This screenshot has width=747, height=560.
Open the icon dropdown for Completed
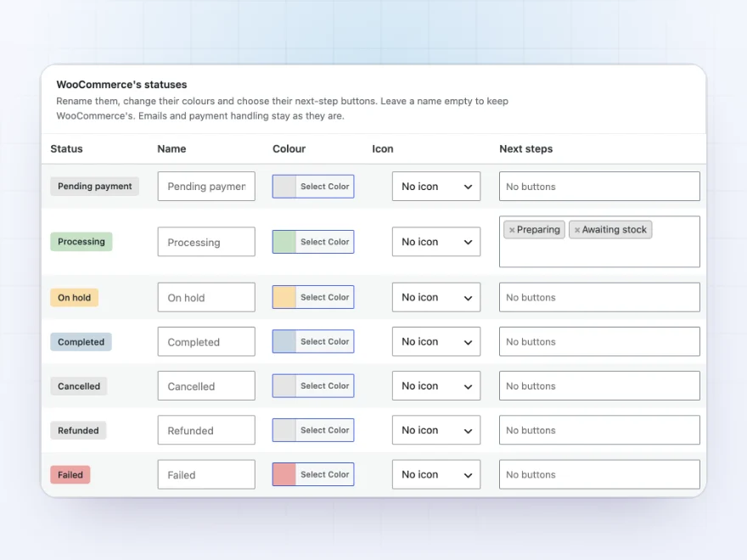(436, 341)
